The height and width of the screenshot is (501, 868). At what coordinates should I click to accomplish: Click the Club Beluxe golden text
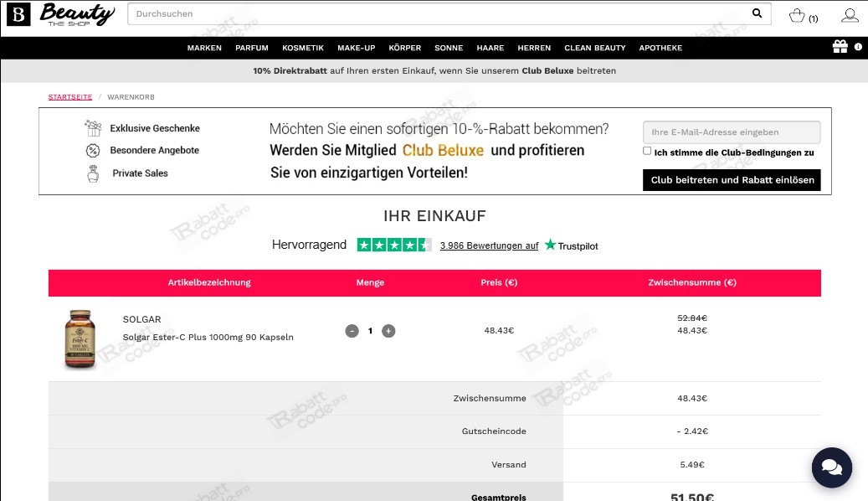(443, 151)
